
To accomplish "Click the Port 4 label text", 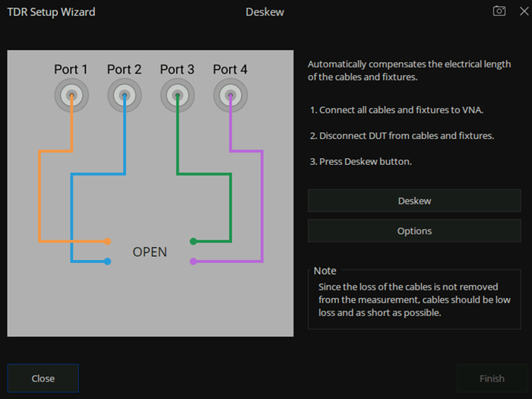I will [x=230, y=70].
